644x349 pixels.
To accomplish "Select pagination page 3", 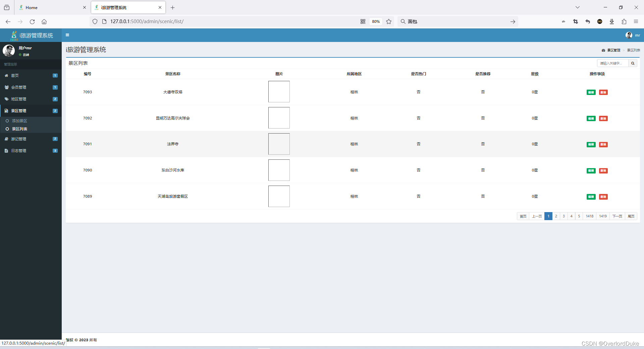I will (564, 216).
